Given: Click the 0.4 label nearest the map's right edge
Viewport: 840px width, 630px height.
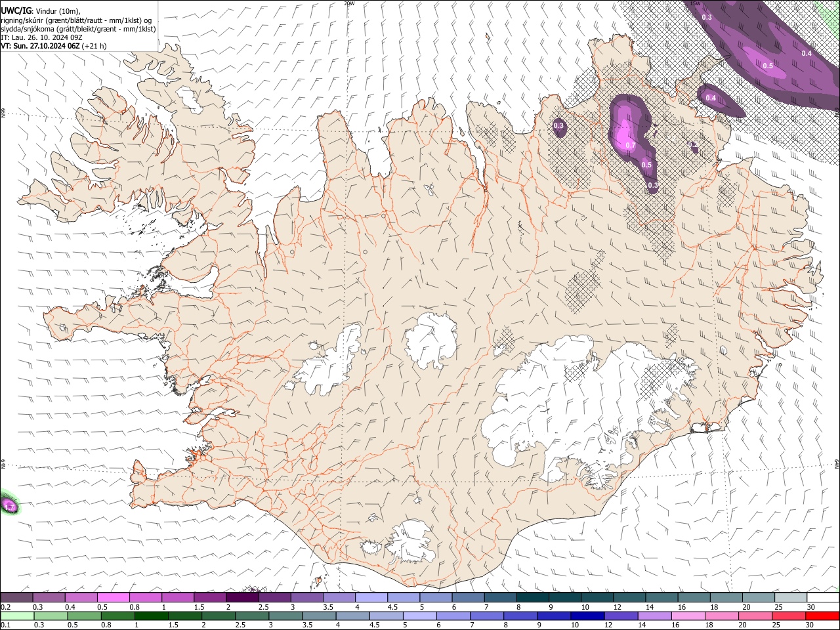Looking at the screenshot, I should 807,53.
